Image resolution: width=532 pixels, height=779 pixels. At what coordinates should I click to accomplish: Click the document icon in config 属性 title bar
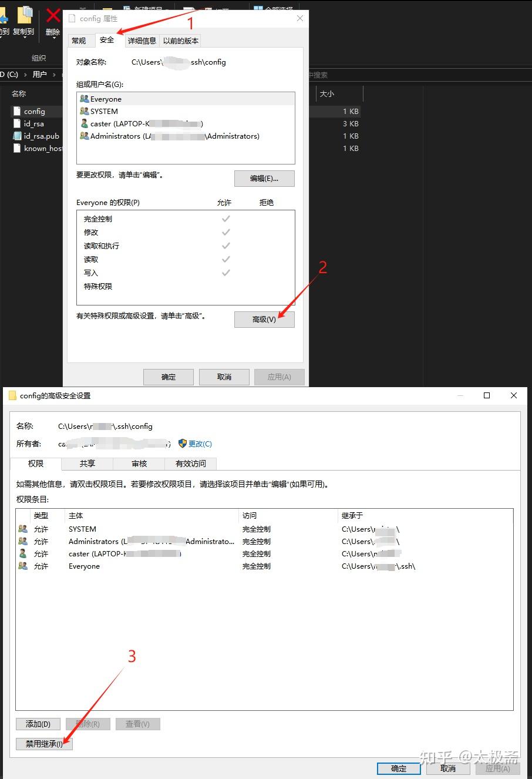[x=72, y=18]
